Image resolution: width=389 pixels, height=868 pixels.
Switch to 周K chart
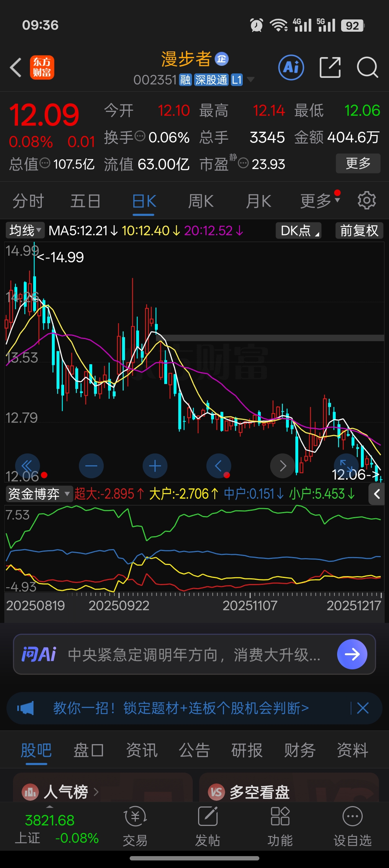pos(201,201)
